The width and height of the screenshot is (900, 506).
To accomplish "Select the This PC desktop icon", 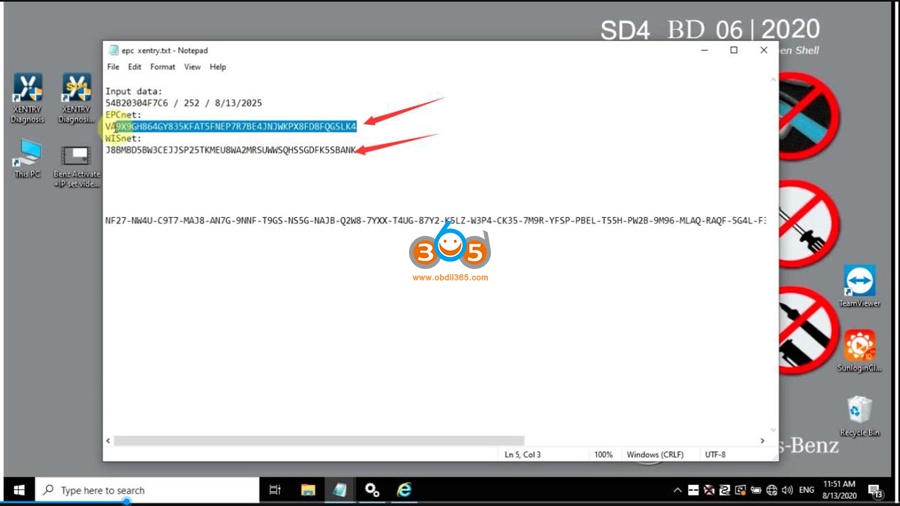I will coord(27,158).
